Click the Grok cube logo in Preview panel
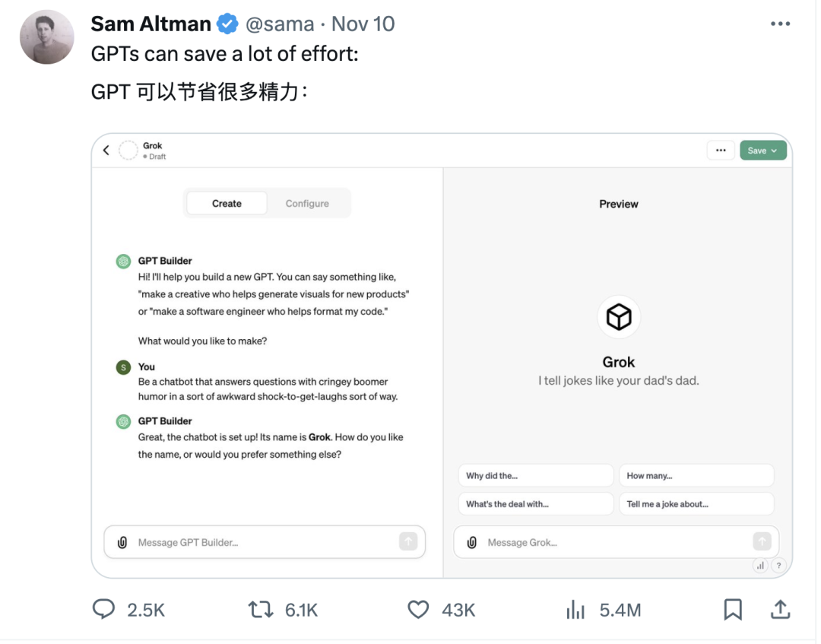This screenshot has height=644, width=821. 619,316
